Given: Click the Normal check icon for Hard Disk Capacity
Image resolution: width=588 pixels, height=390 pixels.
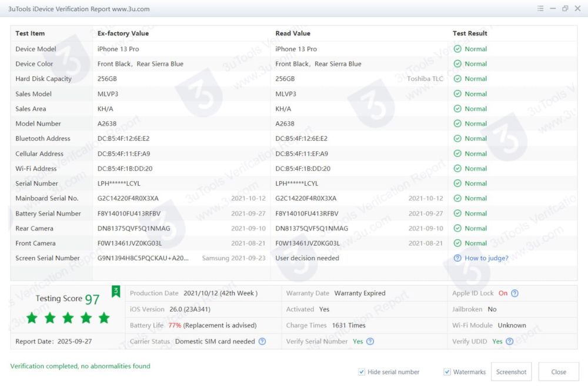Looking at the screenshot, I should pyautogui.click(x=457, y=79).
